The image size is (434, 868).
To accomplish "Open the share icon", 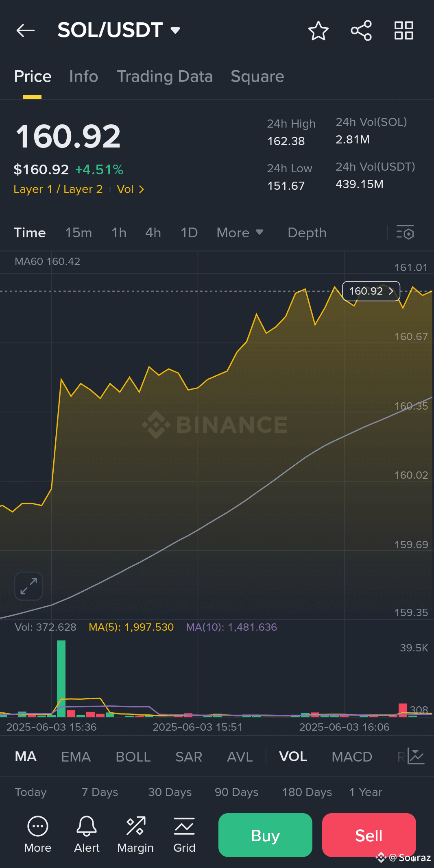I will (x=361, y=30).
